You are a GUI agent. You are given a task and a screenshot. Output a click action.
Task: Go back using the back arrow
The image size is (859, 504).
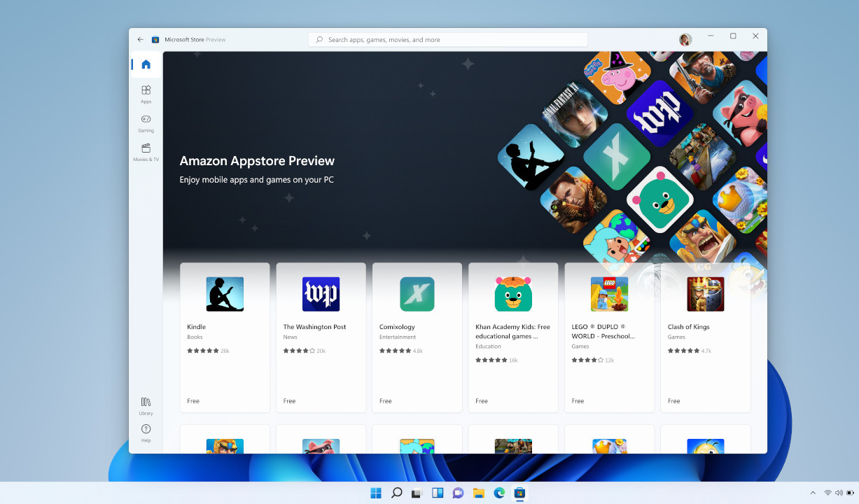tap(141, 40)
